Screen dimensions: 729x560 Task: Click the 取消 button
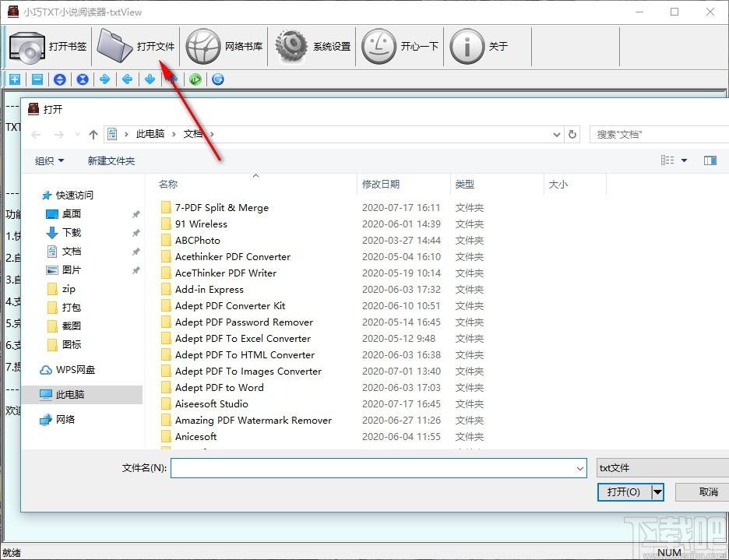click(x=707, y=491)
